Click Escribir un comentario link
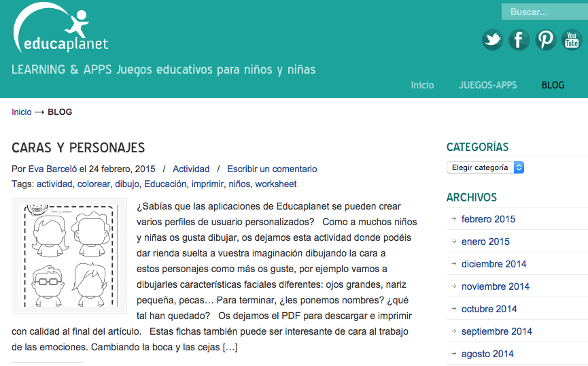 pyautogui.click(x=272, y=169)
